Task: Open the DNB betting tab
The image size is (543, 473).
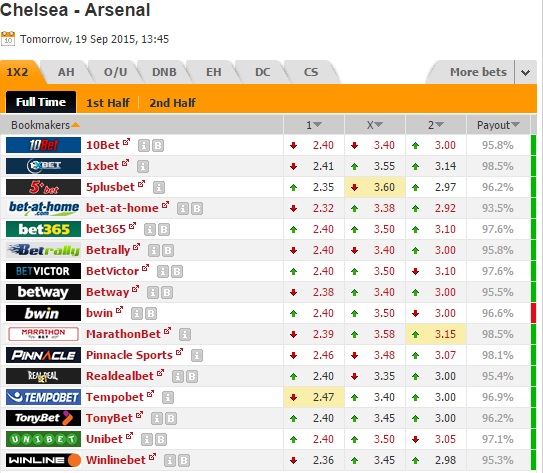Action: (164, 72)
